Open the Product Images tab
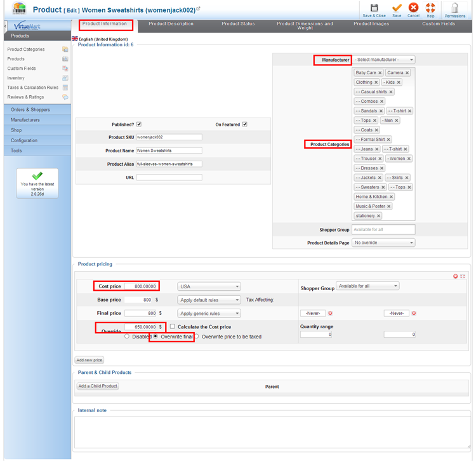The height and width of the screenshot is (461, 476). pyautogui.click(x=371, y=24)
